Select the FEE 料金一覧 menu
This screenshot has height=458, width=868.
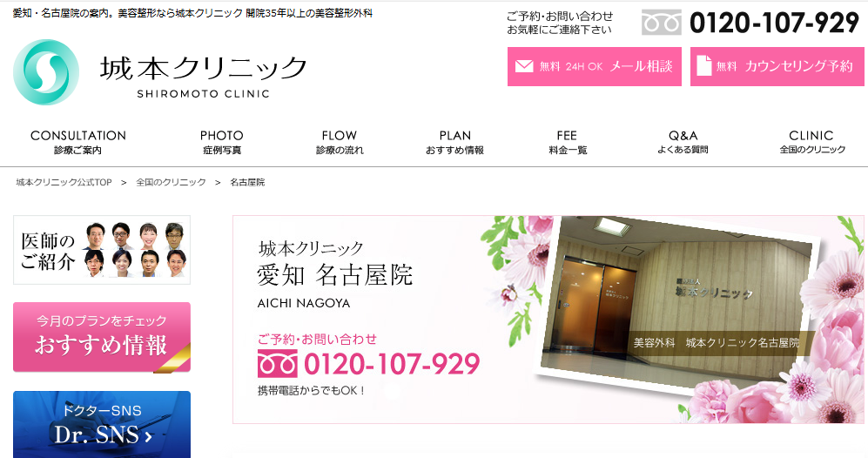pos(568,142)
